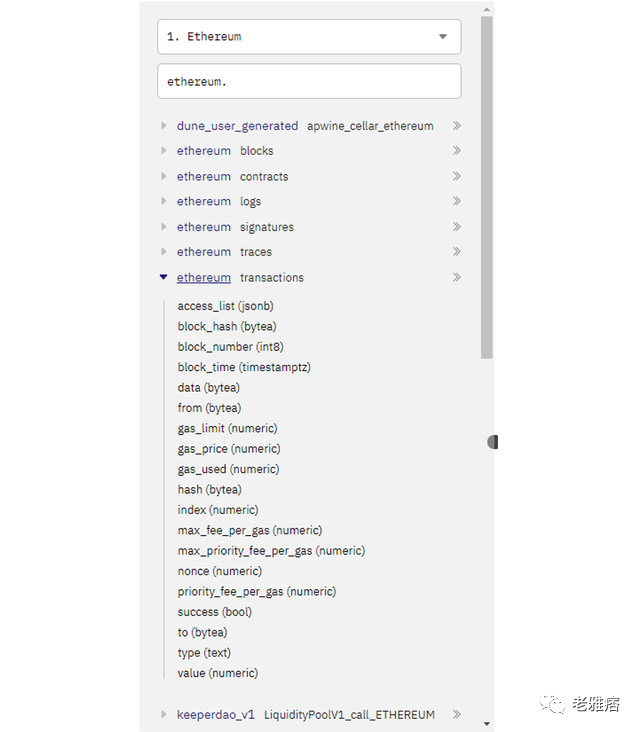Select the max_fee_per_gas (numeric) column

(250, 531)
